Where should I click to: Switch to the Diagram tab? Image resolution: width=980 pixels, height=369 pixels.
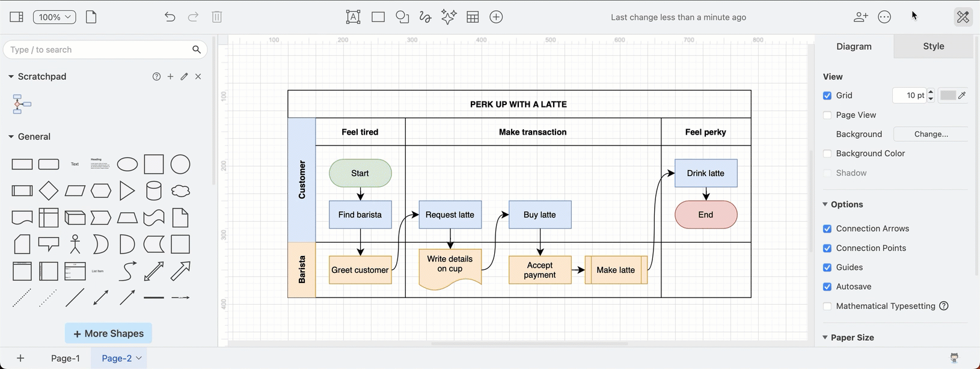(854, 46)
